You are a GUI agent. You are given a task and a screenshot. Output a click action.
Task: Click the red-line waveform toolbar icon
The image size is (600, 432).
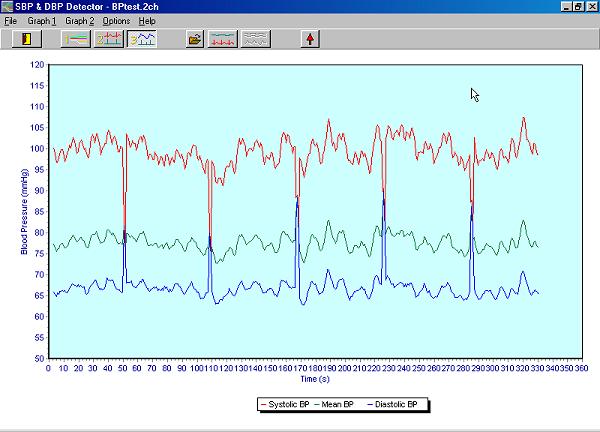point(224,39)
